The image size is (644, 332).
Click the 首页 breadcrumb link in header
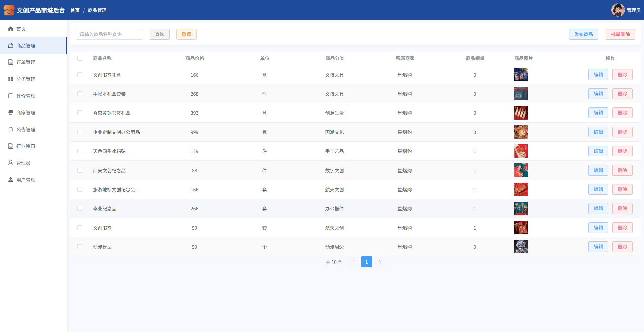click(75, 10)
